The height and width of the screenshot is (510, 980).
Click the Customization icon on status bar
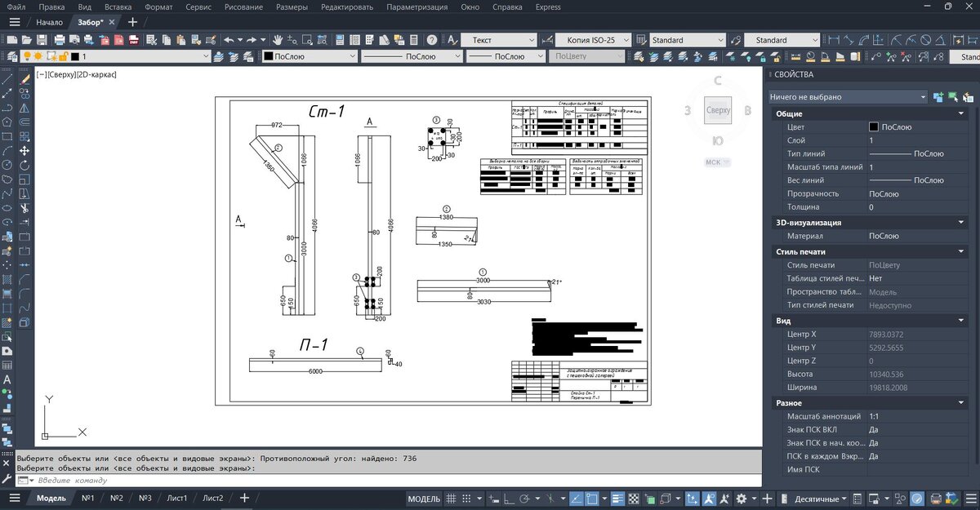[970, 499]
